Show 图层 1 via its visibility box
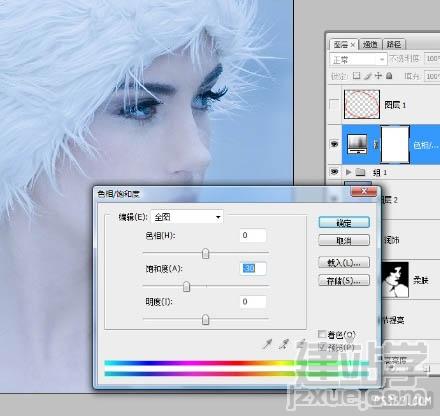The height and width of the screenshot is (416, 440). coord(334,105)
